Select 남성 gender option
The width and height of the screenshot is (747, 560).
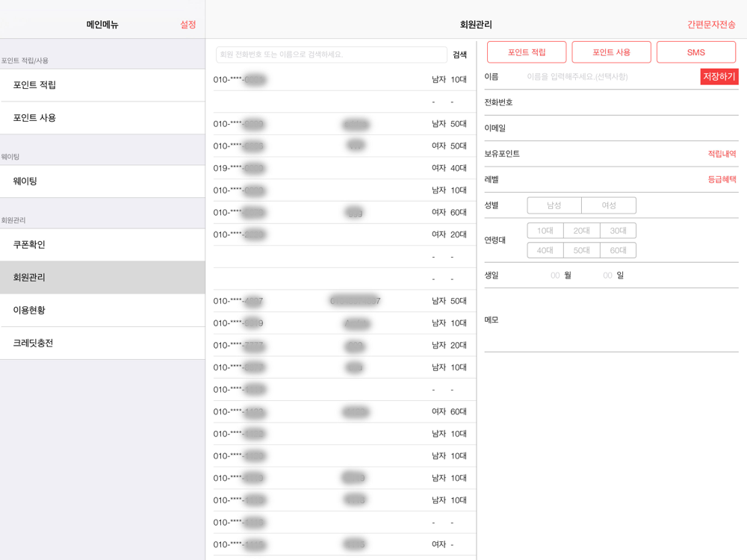click(554, 205)
